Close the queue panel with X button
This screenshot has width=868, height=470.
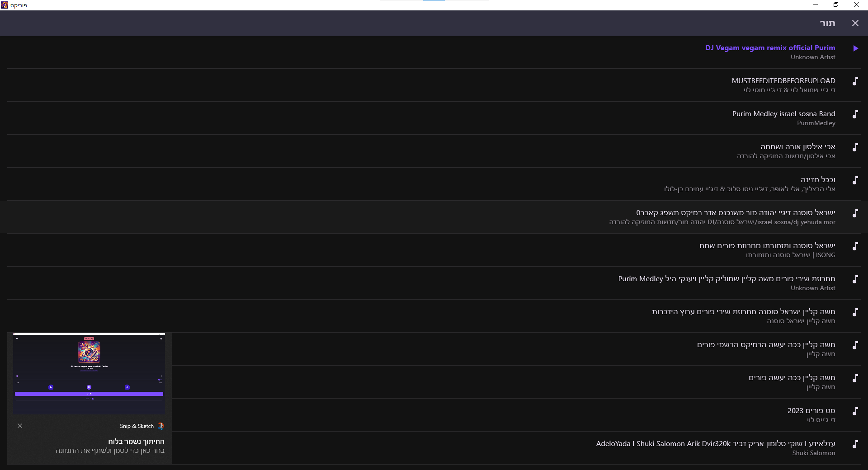tap(855, 23)
